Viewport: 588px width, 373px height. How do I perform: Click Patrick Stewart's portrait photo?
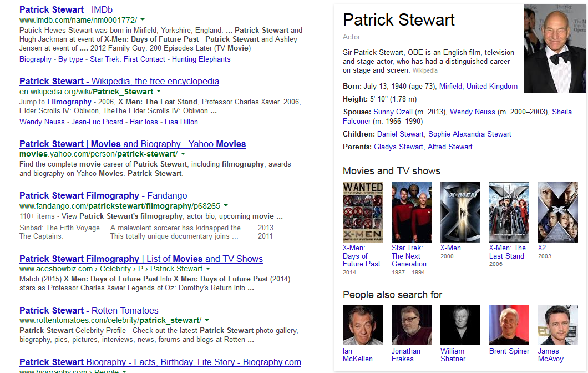click(x=555, y=49)
